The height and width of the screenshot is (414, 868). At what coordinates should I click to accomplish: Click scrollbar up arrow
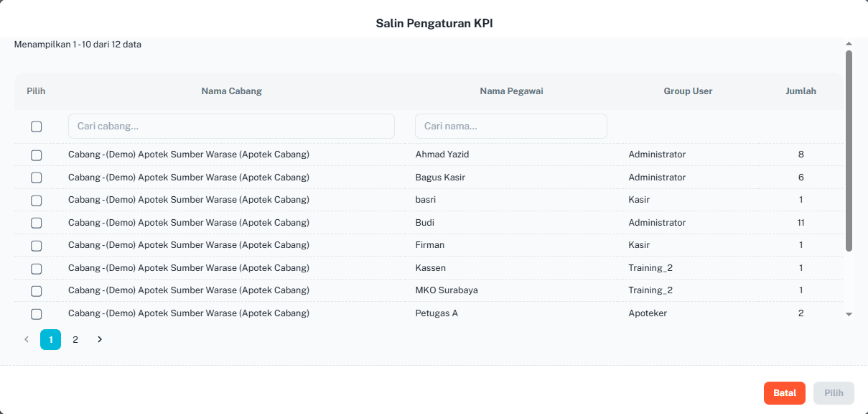(849, 44)
